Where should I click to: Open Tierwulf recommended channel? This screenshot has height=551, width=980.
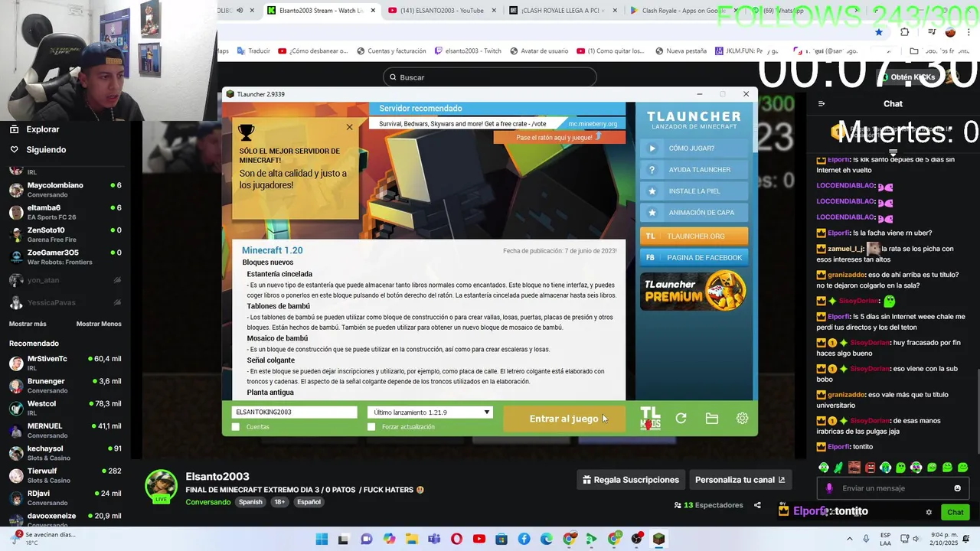[x=65, y=475]
